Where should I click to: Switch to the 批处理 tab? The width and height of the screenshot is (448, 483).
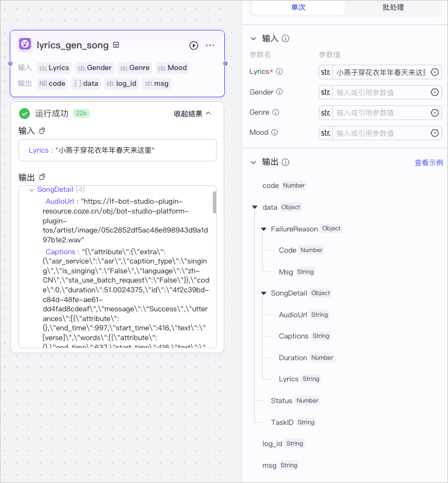pos(393,8)
